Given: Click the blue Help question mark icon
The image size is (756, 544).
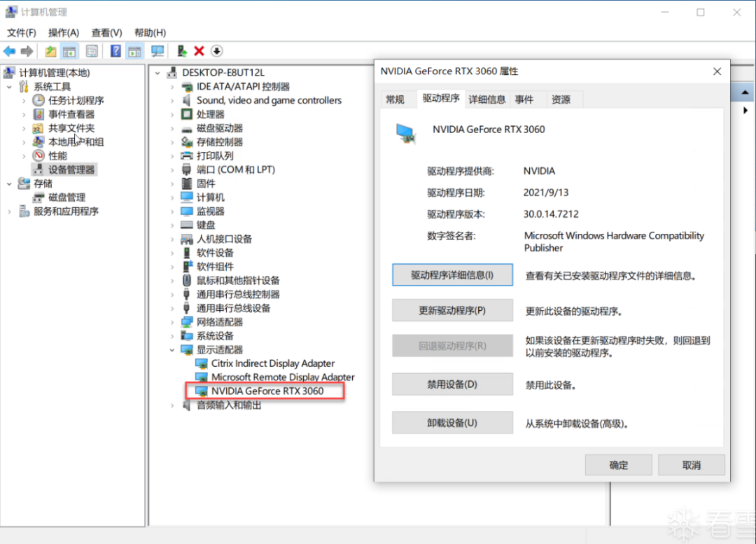Looking at the screenshot, I should point(115,51).
